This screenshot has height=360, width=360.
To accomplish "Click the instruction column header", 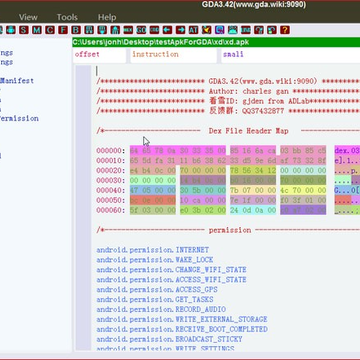I will pyautogui.click(x=173, y=55).
